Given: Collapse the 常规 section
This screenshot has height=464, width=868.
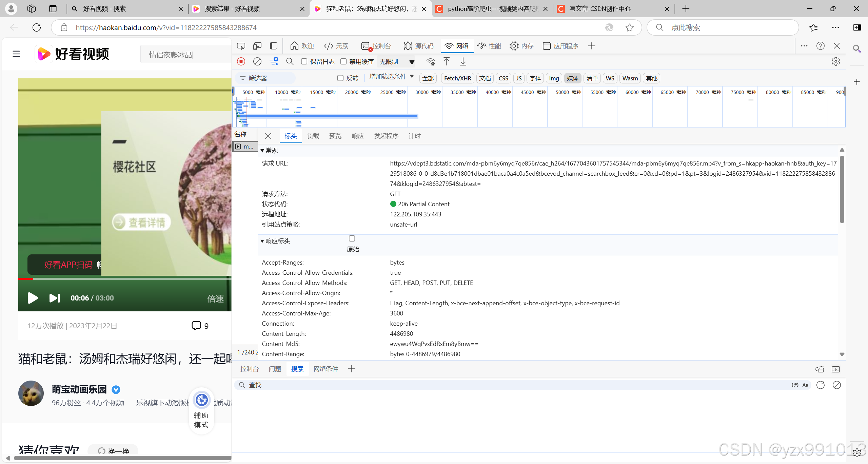Looking at the screenshot, I should pos(269,151).
